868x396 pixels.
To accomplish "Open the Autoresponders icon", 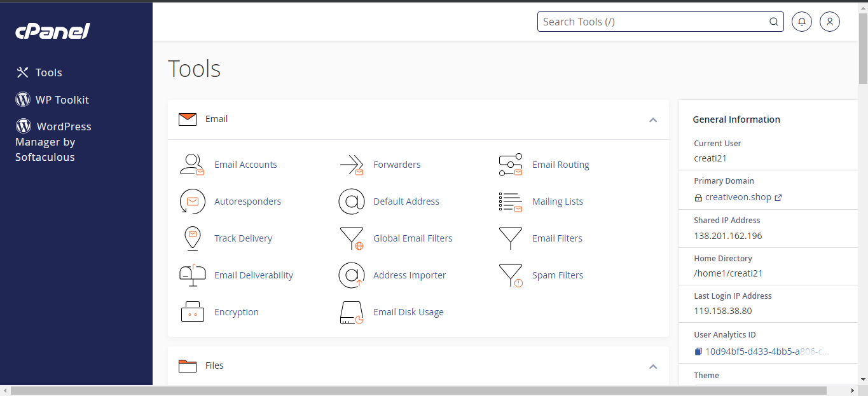I will [192, 201].
